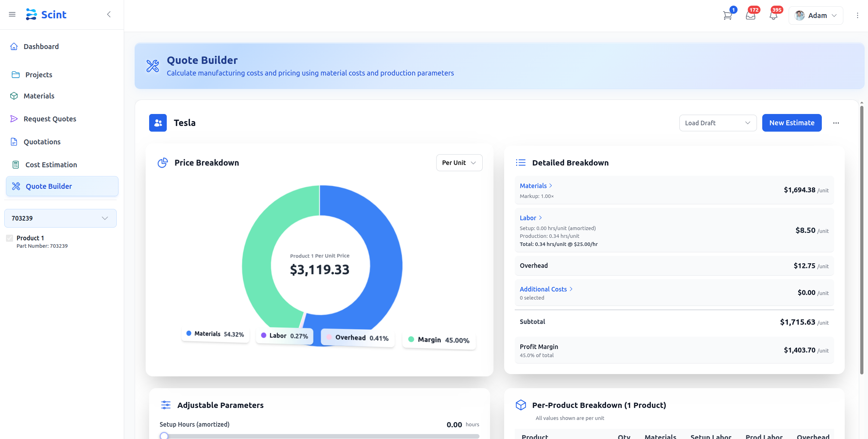Open the Per Unit dropdown

point(459,163)
